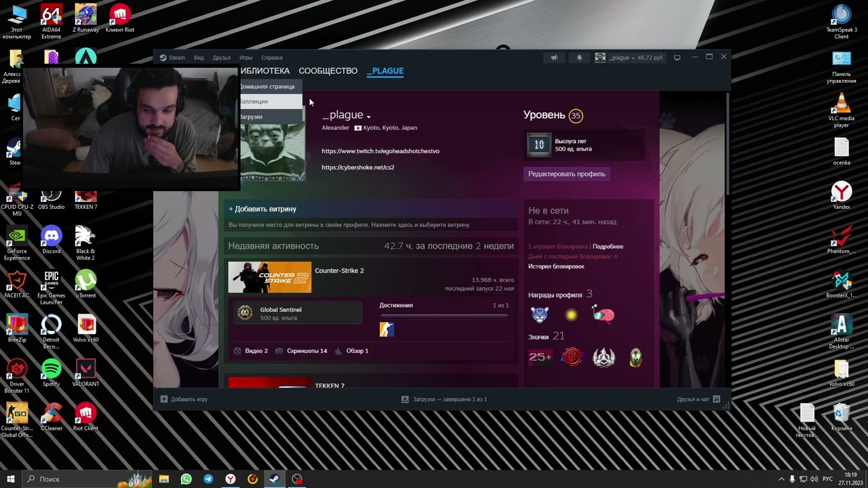Click the Big Picture mode monitor icon
The image size is (868, 488).
677,58
